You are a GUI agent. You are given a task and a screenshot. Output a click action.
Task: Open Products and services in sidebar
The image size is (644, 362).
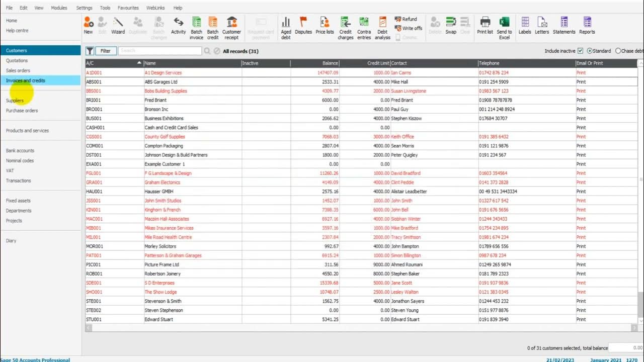point(27,131)
